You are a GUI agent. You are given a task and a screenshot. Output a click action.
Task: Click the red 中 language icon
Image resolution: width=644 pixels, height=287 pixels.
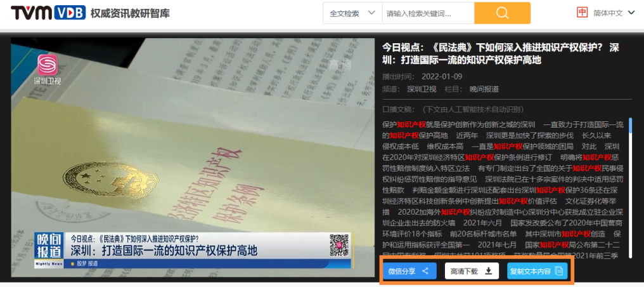(582, 13)
